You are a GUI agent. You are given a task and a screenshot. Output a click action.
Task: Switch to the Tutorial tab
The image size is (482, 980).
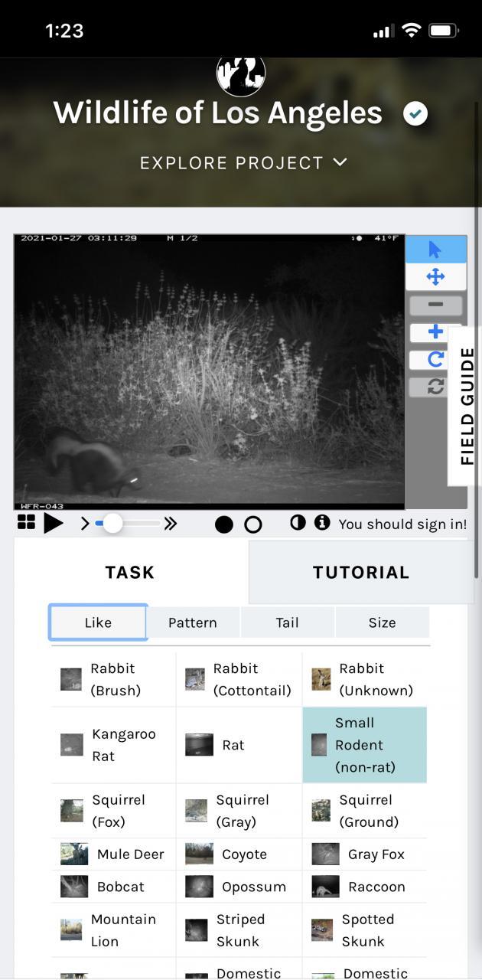pos(361,572)
